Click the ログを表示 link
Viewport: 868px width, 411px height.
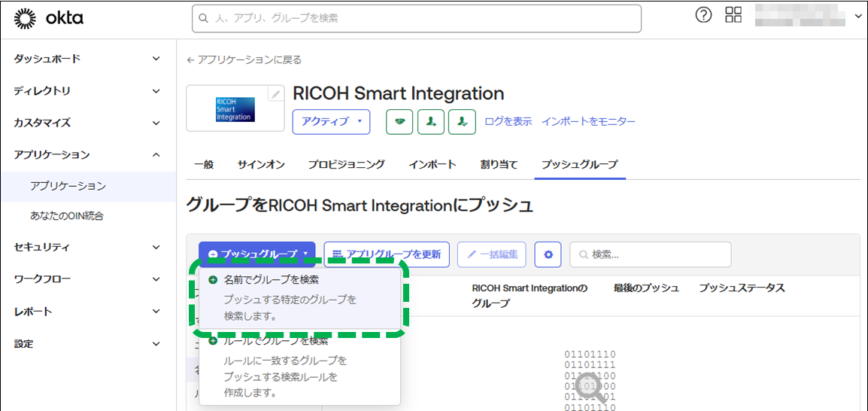(x=508, y=122)
